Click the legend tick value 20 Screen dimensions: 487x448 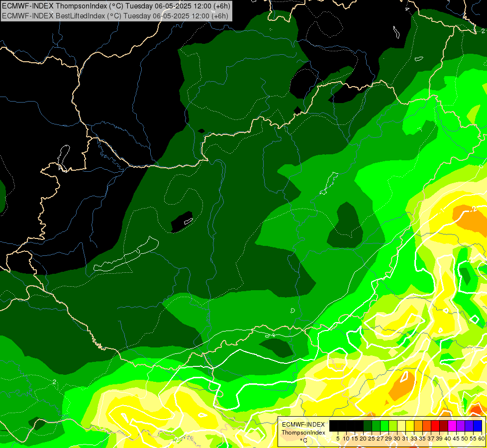click(363, 439)
